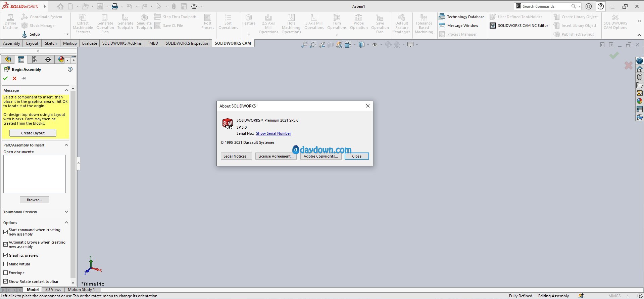Click the Probe Operation icon
The image size is (644, 299).
359,22
